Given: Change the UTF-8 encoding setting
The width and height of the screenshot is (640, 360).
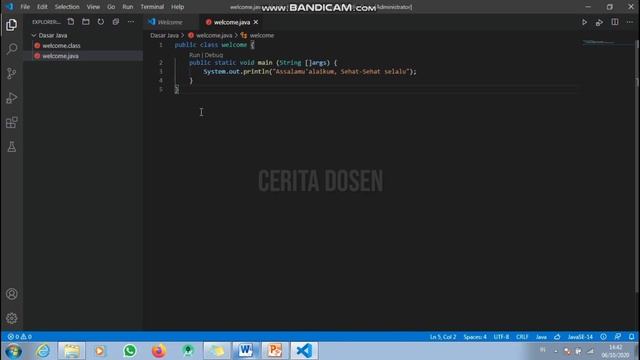Looking at the screenshot, I should pyautogui.click(x=501, y=337).
